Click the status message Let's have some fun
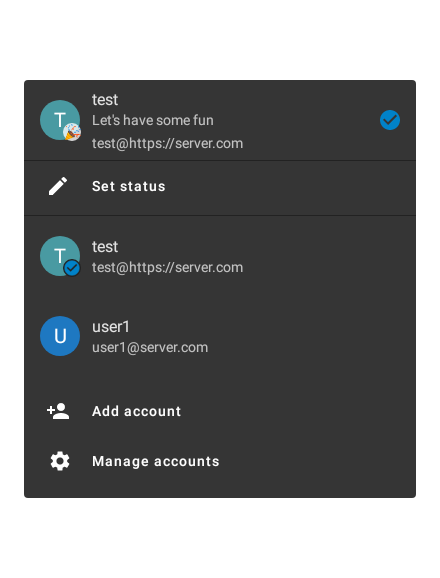The width and height of the screenshot is (440, 578). coord(153,121)
